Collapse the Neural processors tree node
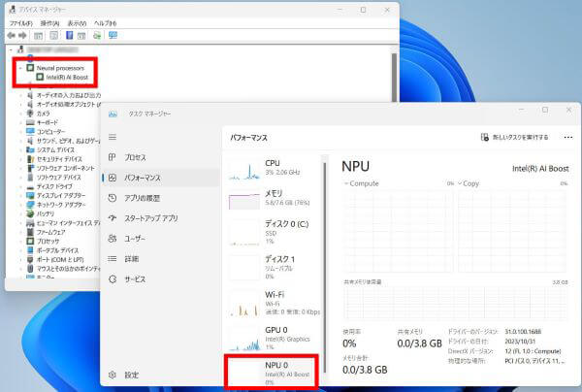The image size is (582, 392). [20, 68]
